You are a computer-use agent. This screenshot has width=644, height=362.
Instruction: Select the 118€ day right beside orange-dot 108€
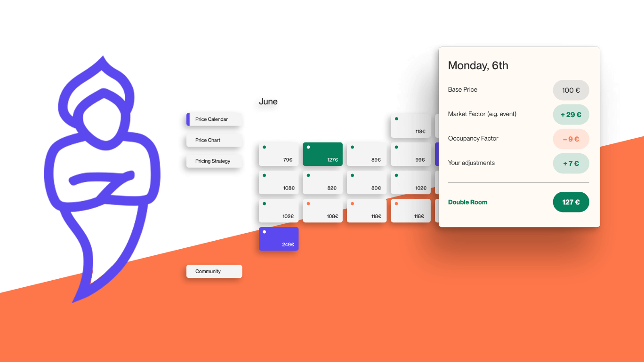(367, 211)
